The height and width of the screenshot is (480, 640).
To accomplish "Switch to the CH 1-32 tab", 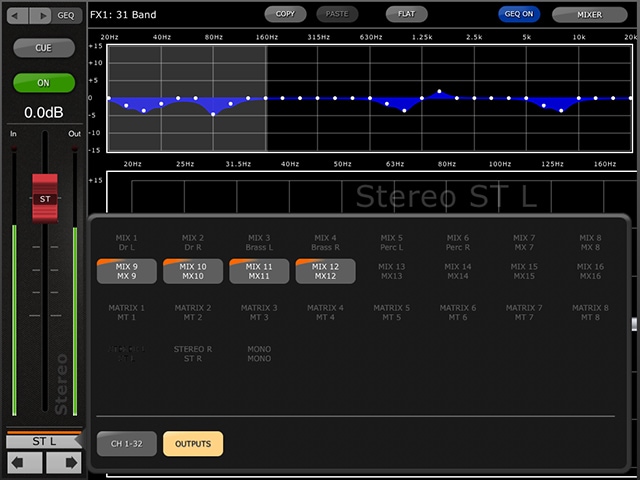I will (x=126, y=444).
